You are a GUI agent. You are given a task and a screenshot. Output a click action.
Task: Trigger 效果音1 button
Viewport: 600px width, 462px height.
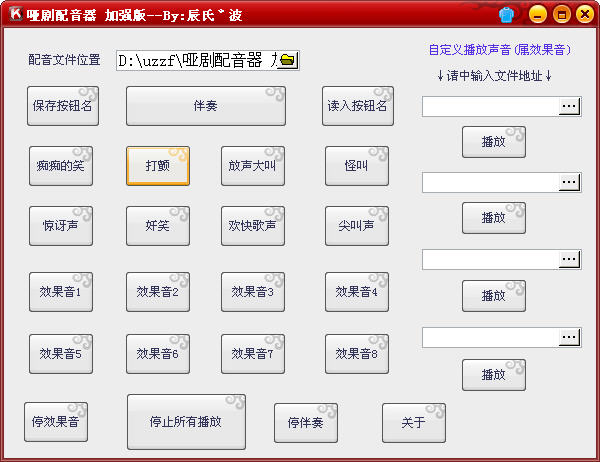click(61, 292)
